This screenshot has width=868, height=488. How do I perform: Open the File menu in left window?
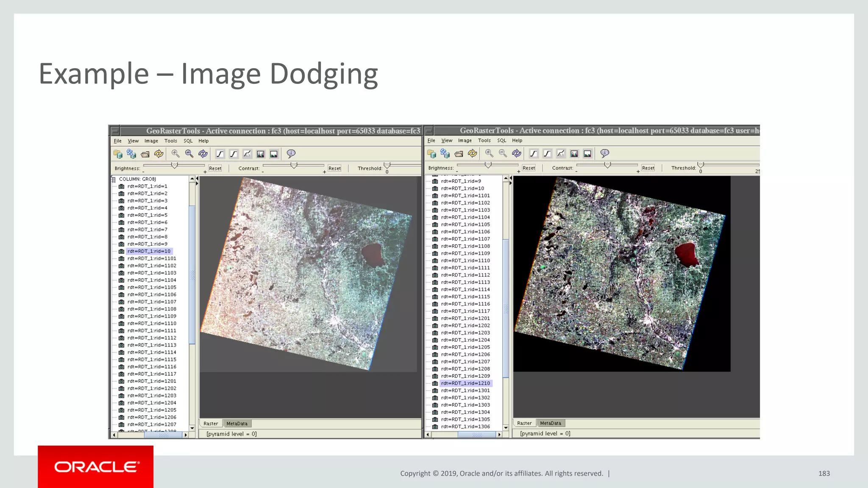point(118,141)
